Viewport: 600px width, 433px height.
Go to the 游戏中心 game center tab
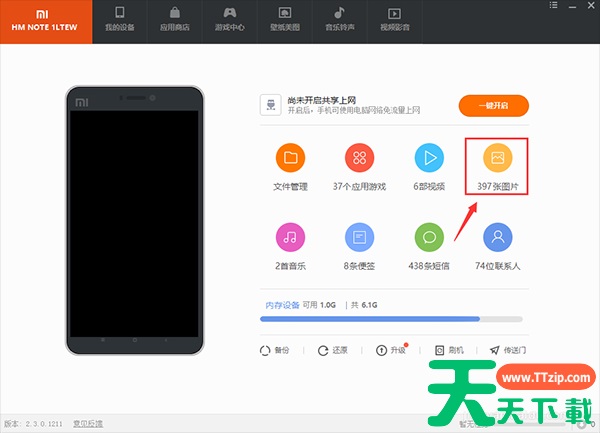click(x=231, y=22)
